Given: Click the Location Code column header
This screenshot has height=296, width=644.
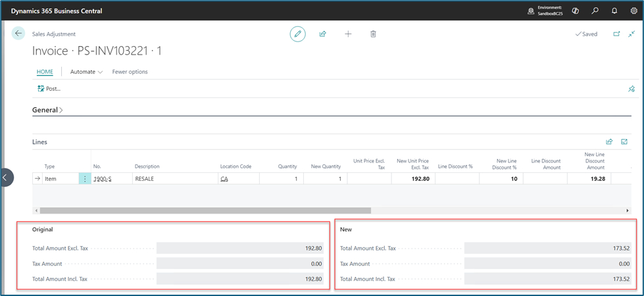Looking at the screenshot, I should (x=235, y=166).
